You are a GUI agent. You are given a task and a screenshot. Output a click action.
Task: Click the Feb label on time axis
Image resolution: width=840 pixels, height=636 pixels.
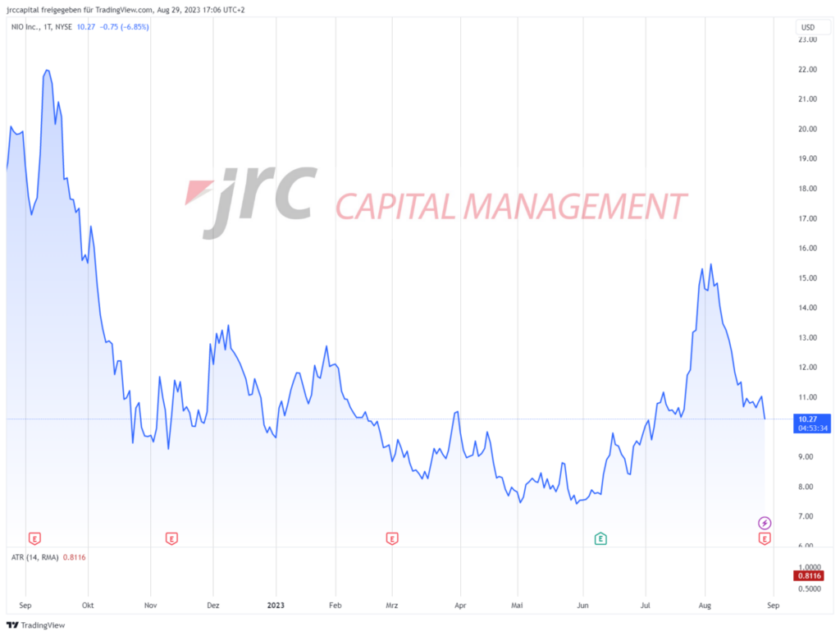point(336,606)
